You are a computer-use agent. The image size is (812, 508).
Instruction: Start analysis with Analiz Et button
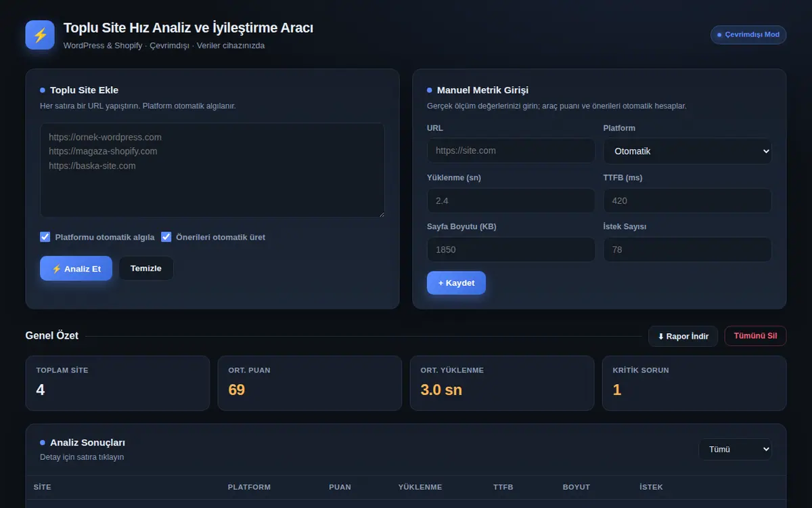click(x=76, y=268)
